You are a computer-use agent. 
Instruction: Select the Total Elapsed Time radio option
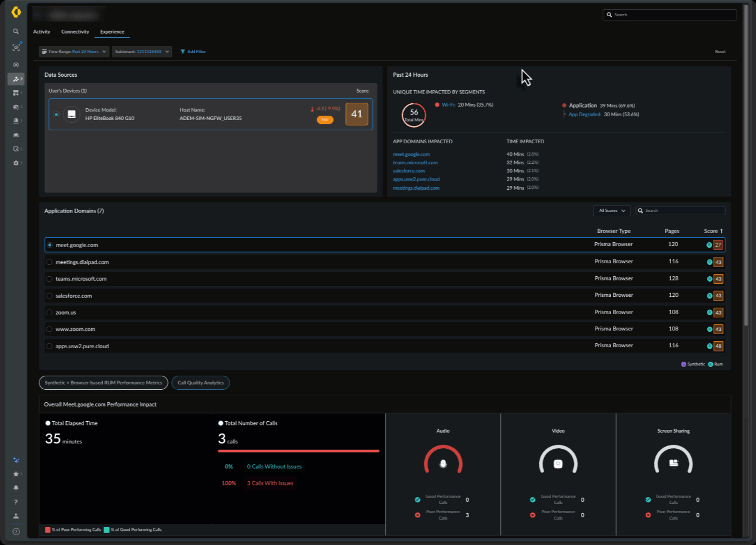point(48,423)
